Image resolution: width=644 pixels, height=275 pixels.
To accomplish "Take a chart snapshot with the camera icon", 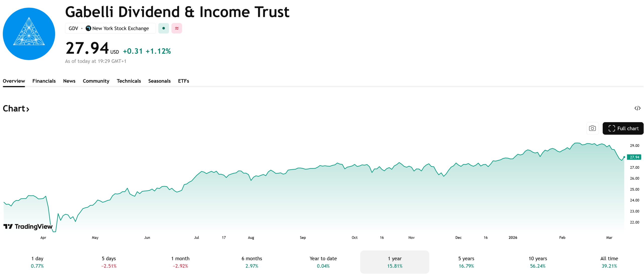I will pyautogui.click(x=593, y=128).
